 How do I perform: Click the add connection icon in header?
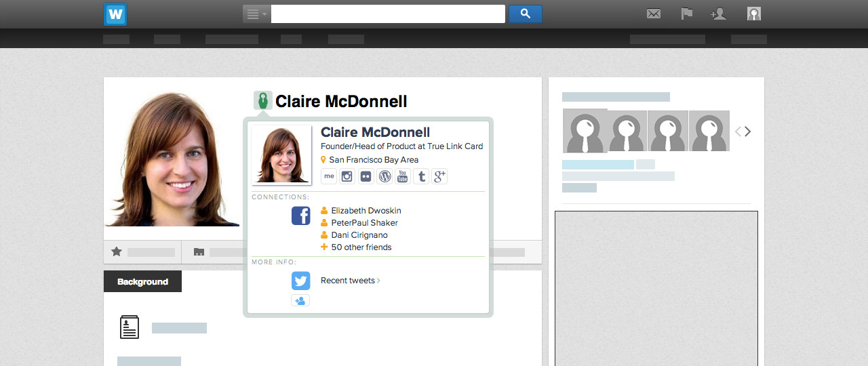point(718,14)
